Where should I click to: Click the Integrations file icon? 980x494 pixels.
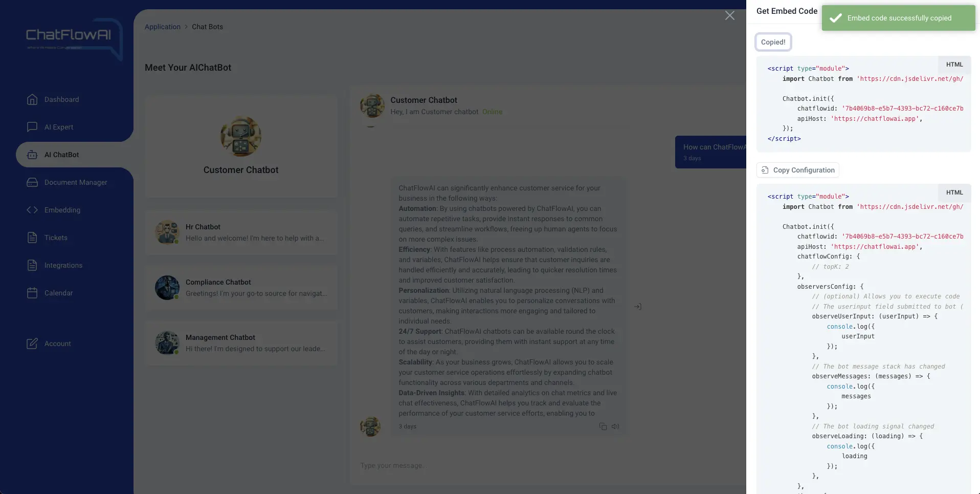pyautogui.click(x=32, y=265)
